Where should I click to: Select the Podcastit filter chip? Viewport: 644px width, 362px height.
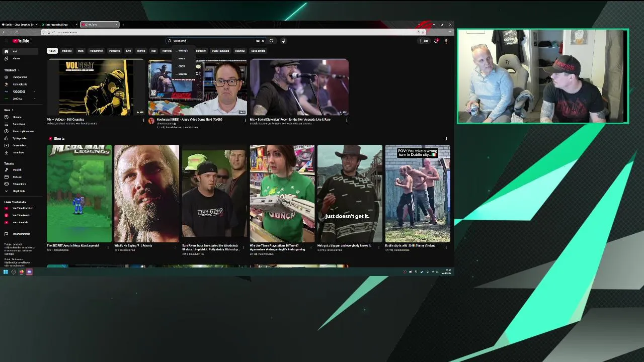pos(114,51)
